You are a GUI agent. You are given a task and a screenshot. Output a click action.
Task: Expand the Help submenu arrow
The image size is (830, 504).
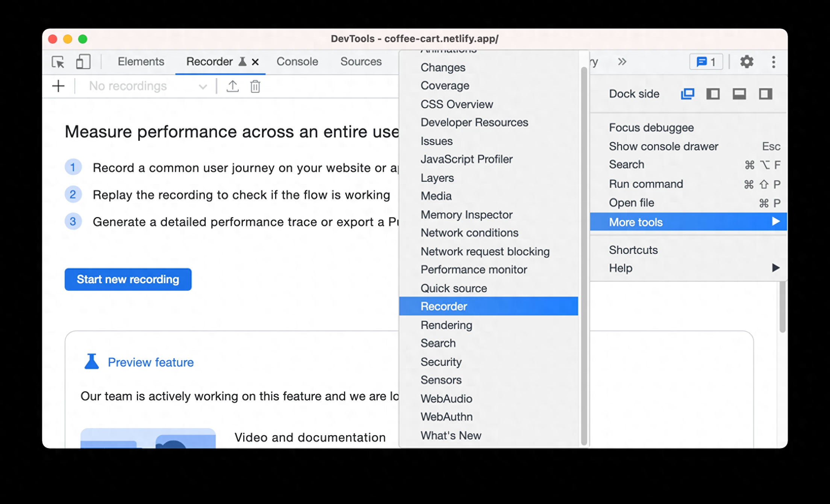(775, 268)
